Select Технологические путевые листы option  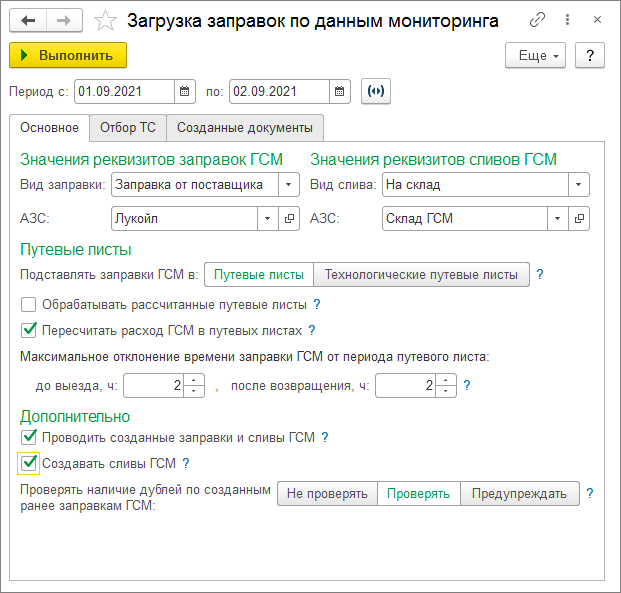(421, 274)
